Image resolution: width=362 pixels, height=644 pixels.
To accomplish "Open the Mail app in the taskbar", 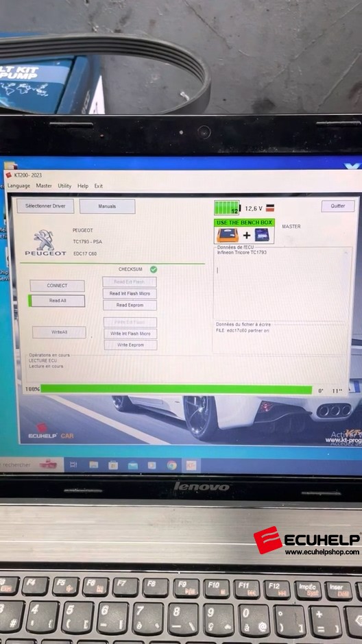I will (133, 465).
